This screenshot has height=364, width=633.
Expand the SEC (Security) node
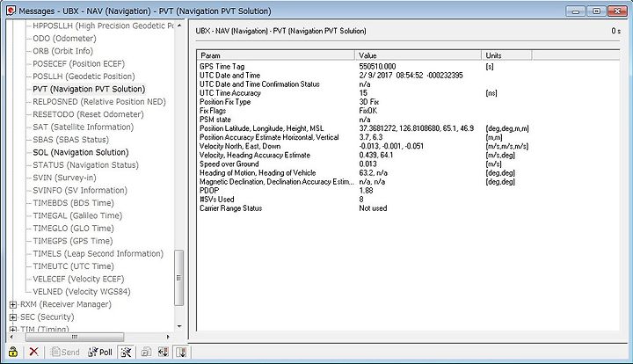[13, 317]
